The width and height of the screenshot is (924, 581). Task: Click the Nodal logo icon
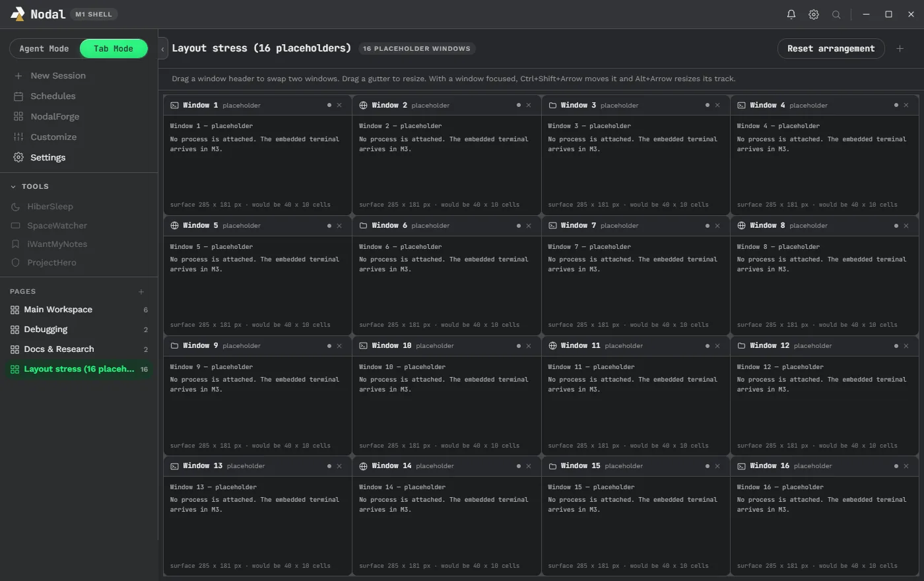pyautogui.click(x=18, y=14)
